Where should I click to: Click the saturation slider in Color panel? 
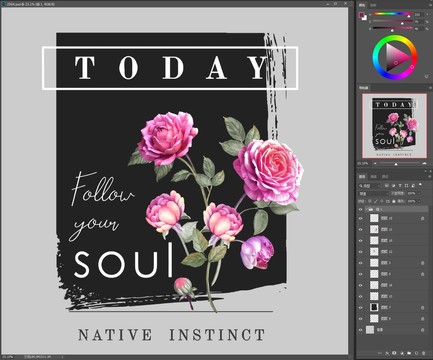[x=392, y=21]
